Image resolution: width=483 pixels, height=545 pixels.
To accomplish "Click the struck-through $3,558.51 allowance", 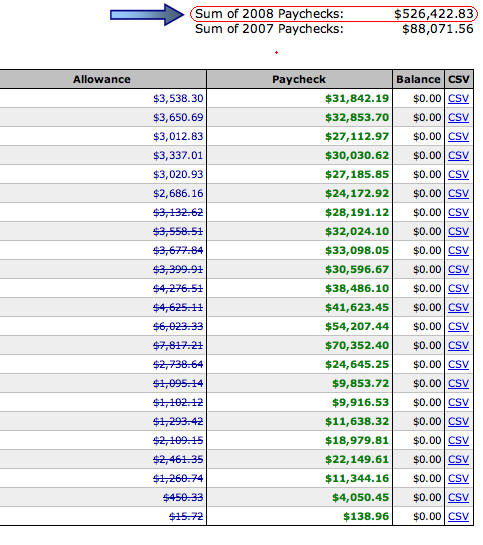I will pyautogui.click(x=178, y=231).
